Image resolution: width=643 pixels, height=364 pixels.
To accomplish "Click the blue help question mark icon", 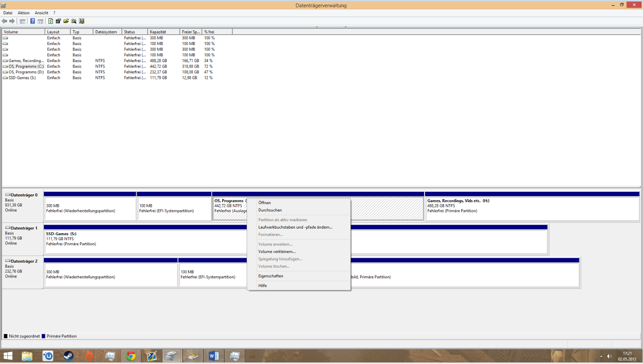I will pos(33,21).
